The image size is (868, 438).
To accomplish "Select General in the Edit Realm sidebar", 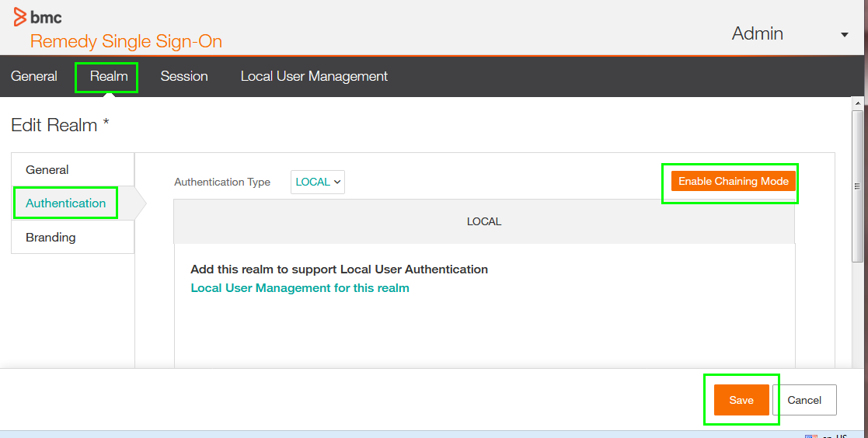I will (72, 170).
